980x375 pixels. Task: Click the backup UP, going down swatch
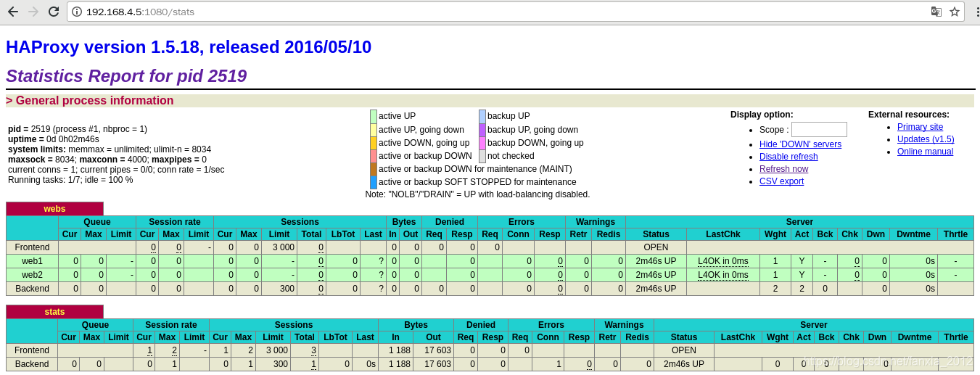[482, 130]
